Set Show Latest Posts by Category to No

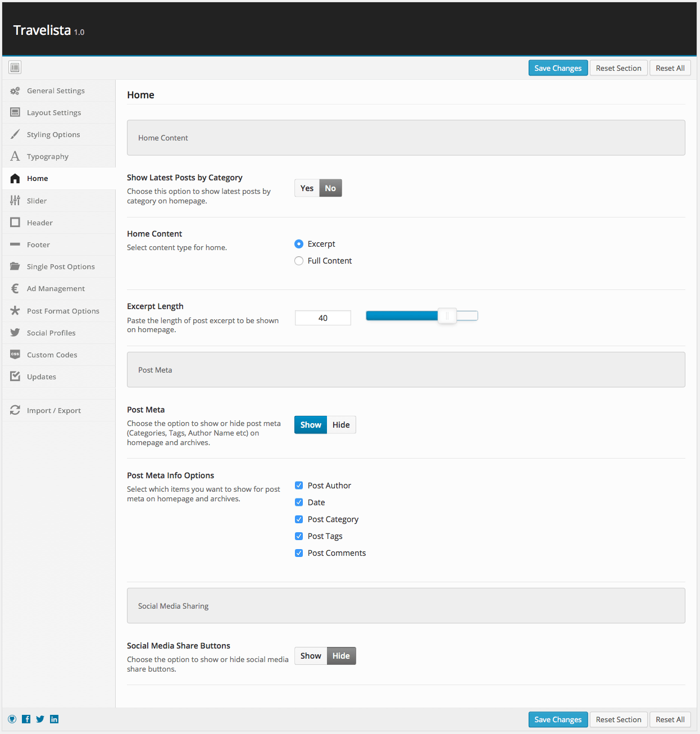[330, 188]
